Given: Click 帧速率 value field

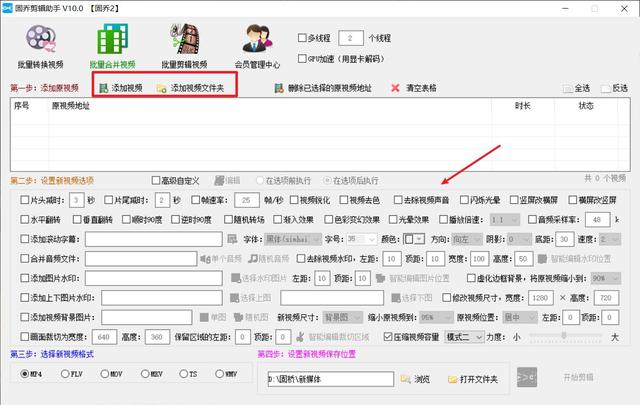Looking at the screenshot, I should [247, 200].
